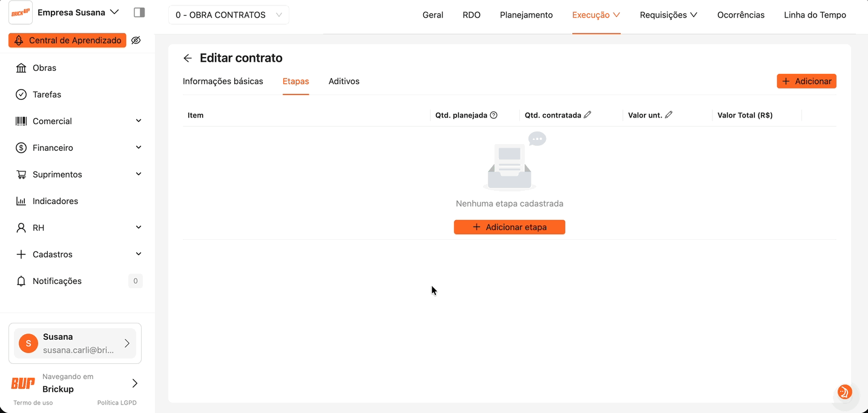868x413 pixels.
Task: Click the back arrow beside Editar contrato
Action: 188,58
